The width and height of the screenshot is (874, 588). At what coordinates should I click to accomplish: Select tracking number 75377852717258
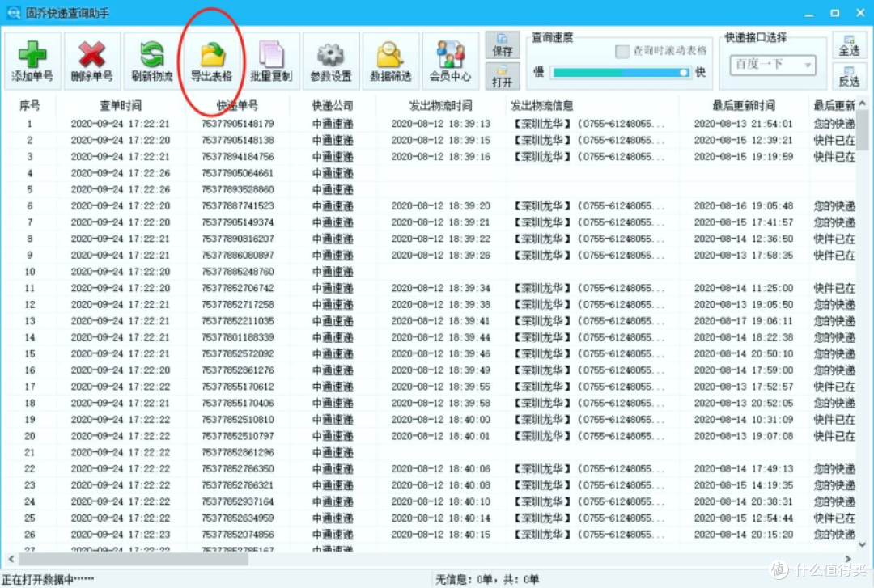tap(238, 304)
